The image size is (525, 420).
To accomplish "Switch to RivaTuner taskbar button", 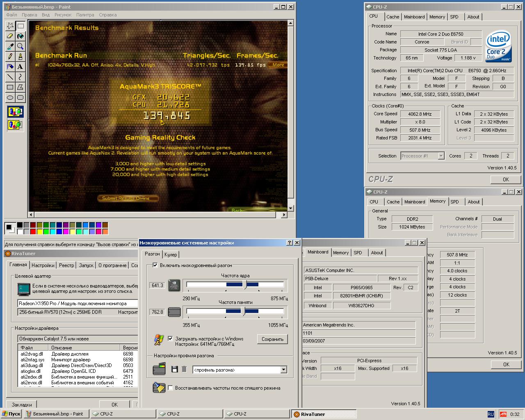I will click(x=324, y=414).
